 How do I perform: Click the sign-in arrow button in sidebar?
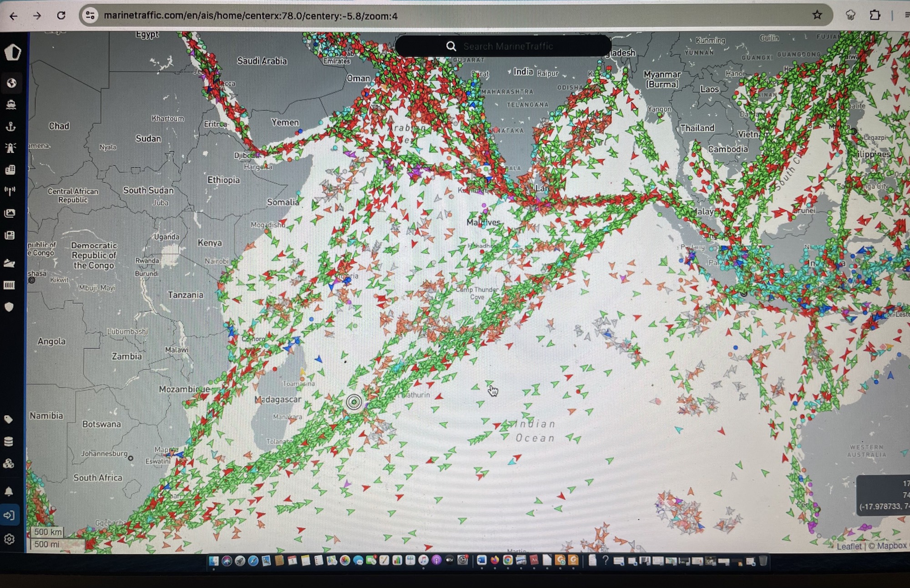[9, 515]
